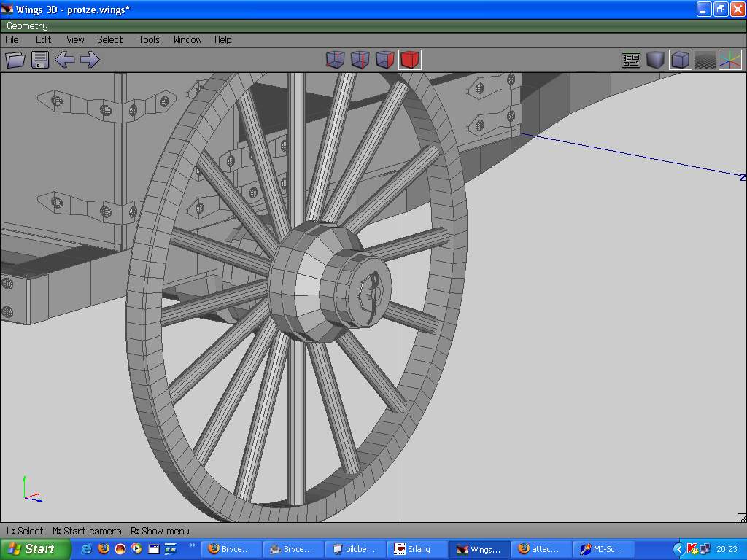Redo using the right arrow icon
The width and height of the screenshot is (747, 560).
coord(90,60)
